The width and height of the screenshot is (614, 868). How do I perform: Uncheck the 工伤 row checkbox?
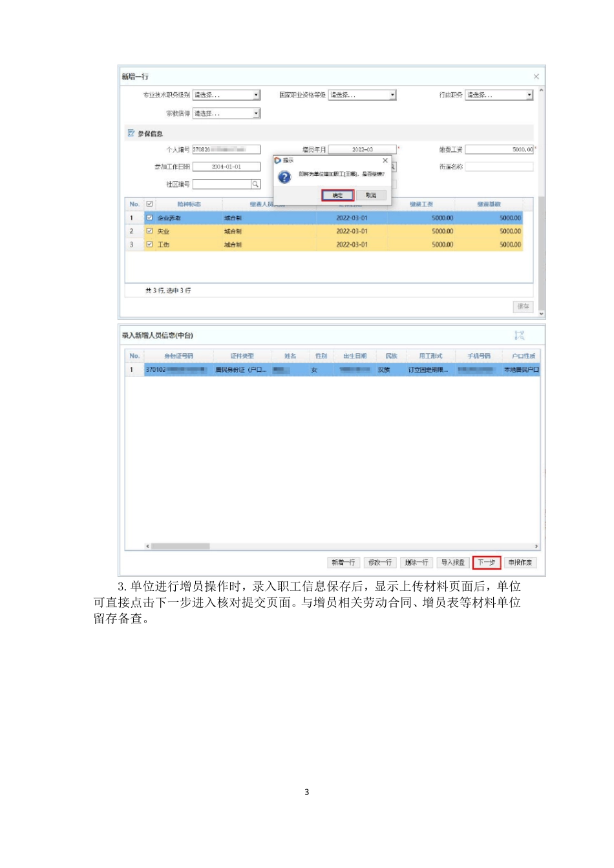tap(149, 245)
